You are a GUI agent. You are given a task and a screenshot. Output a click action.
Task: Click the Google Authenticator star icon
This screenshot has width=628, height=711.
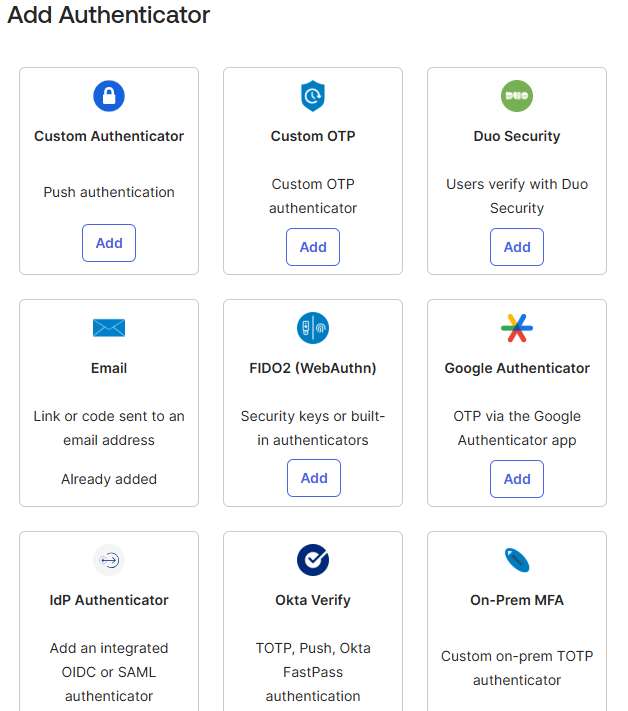click(x=517, y=328)
